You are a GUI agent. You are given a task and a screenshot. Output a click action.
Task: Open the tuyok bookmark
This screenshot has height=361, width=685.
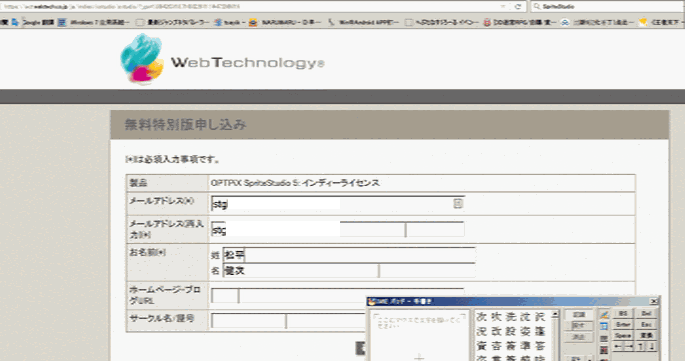point(230,22)
